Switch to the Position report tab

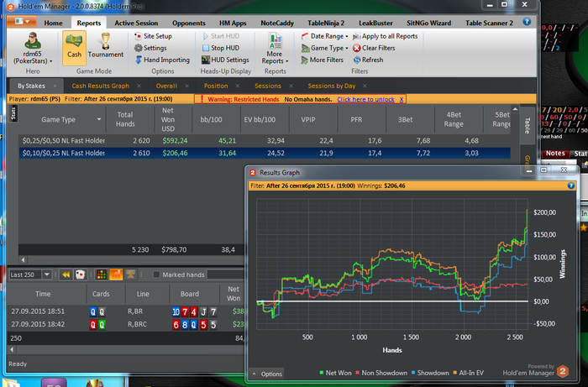216,86
